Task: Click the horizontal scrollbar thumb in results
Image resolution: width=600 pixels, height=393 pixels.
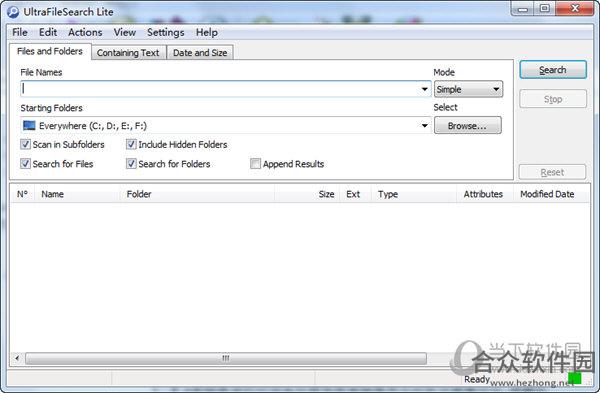Action: (x=226, y=359)
